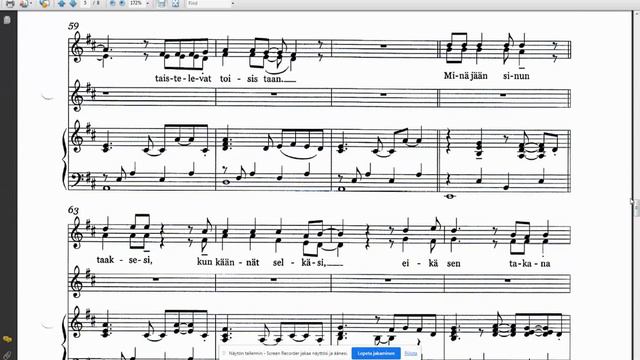Open the comments panel icon in sidebar

[x=7, y=339]
